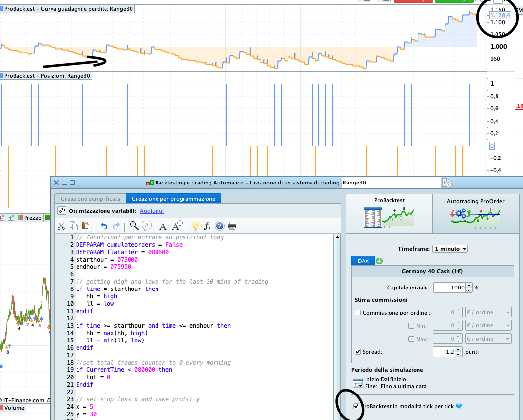Image resolution: width=523 pixels, height=420 pixels.
Task: Click the Aggiungi link for variable optimization
Action: click(x=152, y=211)
